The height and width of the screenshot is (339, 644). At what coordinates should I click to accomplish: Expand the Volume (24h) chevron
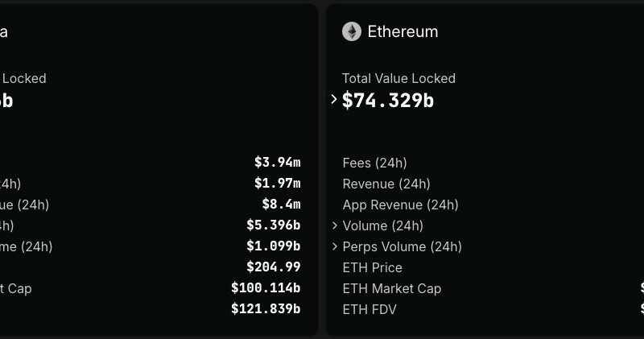point(335,226)
